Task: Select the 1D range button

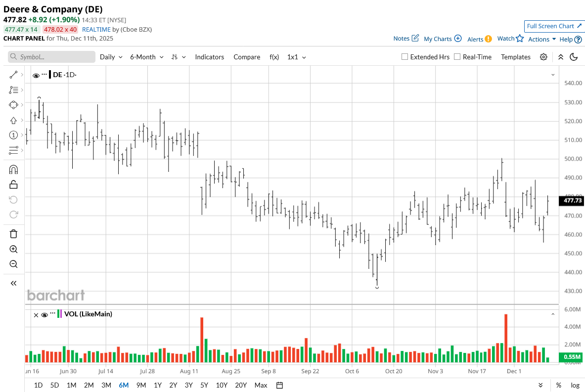Action: point(38,385)
